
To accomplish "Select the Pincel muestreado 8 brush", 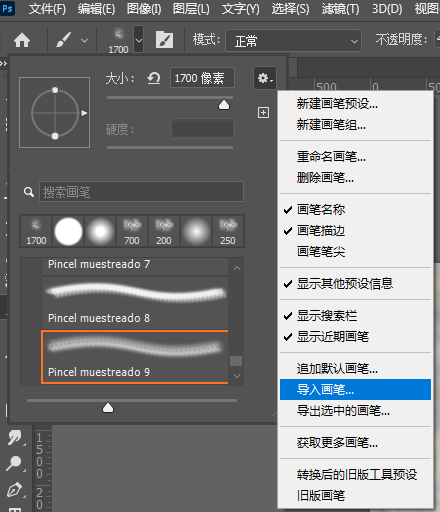I will (x=135, y=303).
